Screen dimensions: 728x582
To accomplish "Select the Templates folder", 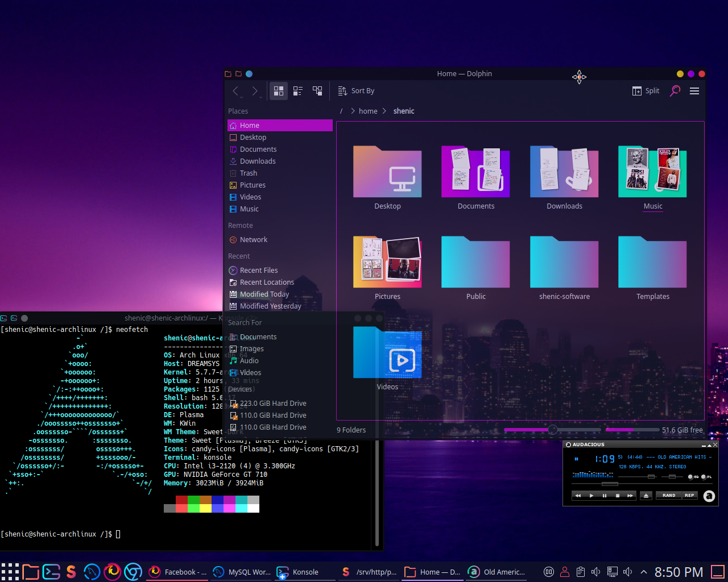I will coord(652,262).
